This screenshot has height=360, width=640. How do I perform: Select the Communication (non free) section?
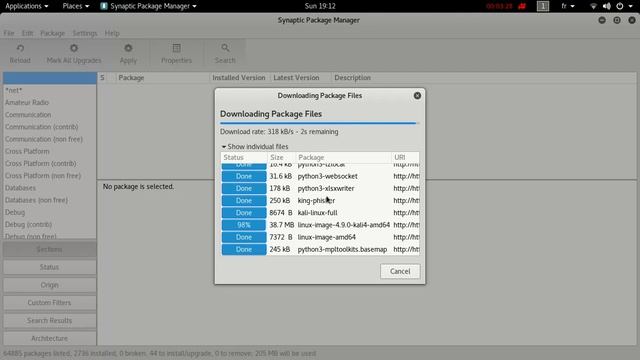click(49, 139)
